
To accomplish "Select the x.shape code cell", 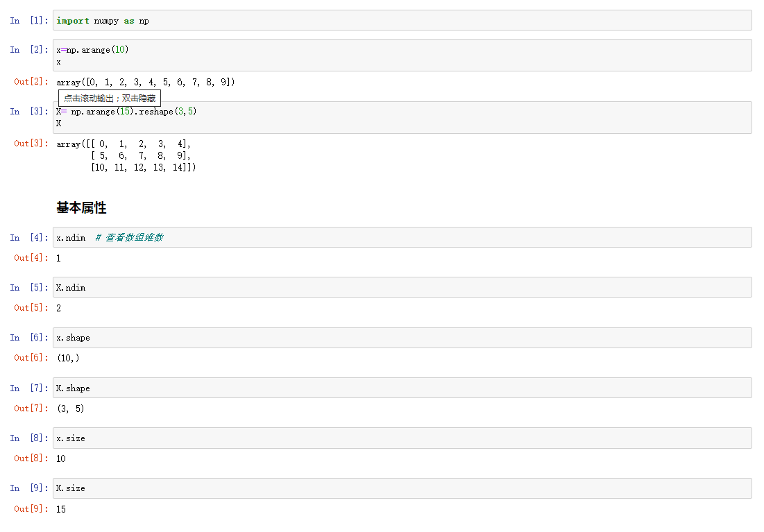I will [x=402, y=338].
